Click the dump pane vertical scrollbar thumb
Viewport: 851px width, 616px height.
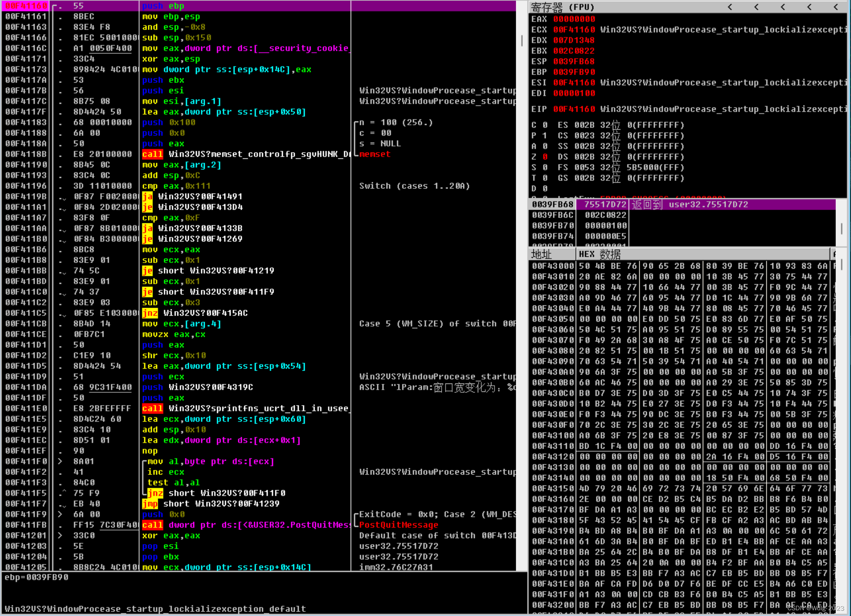pyautogui.click(x=842, y=264)
